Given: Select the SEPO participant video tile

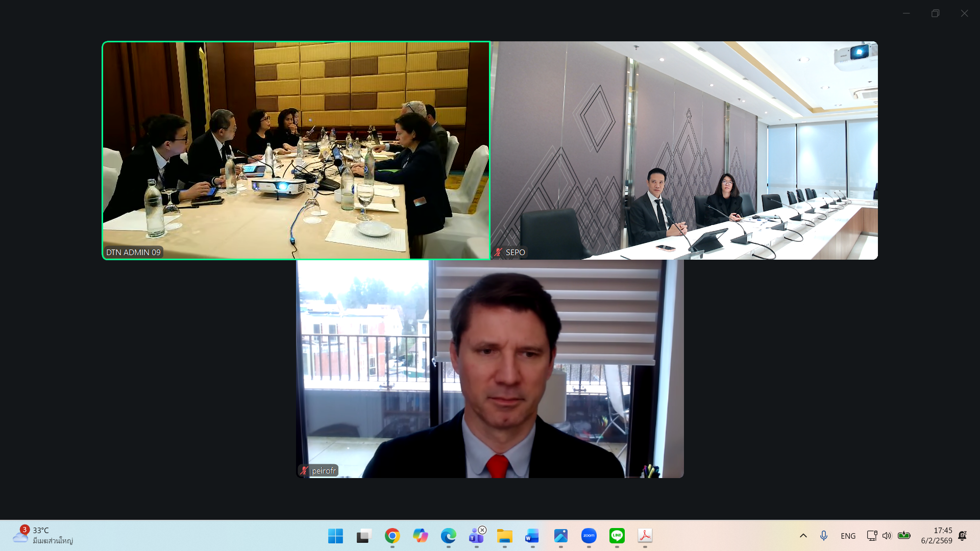Looking at the screenshot, I should tap(684, 151).
